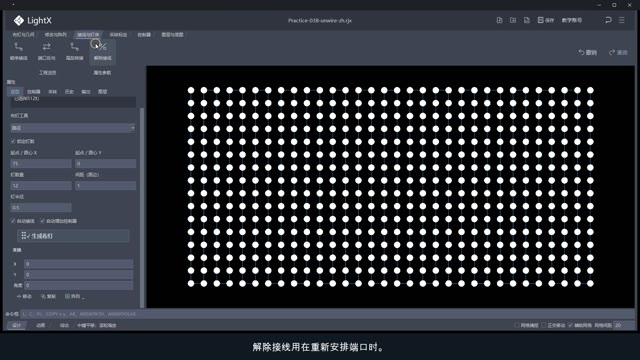640x360 pixels.
Task: Click the transform X input field
Action: (78, 264)
